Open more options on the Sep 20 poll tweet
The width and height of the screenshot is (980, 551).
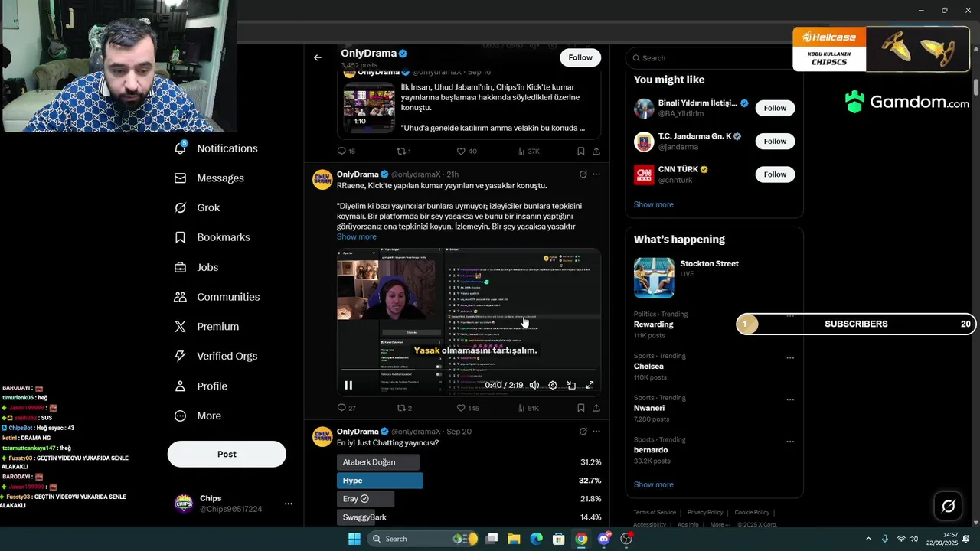point(596,432)
